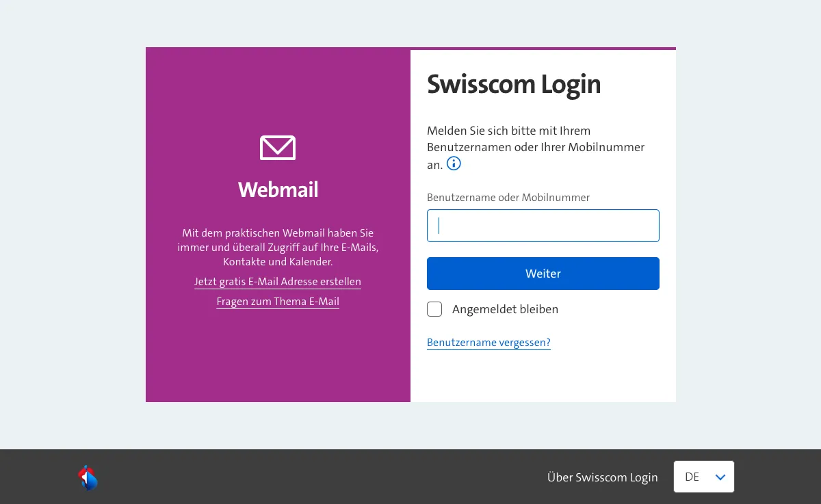Click Fragen zum Thema E-Mail
The width and height of the screenshot is (821, 504).
[278, 301]
